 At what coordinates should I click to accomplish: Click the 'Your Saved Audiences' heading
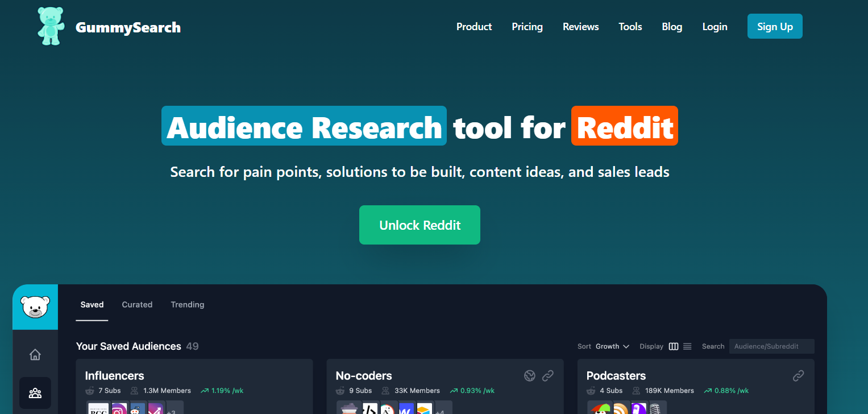(x=128, y=346)
